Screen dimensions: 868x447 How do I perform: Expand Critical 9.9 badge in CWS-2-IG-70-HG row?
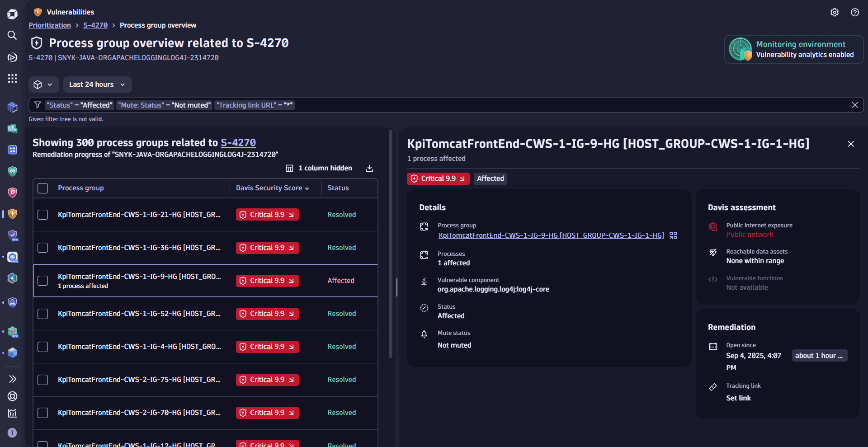267,413
